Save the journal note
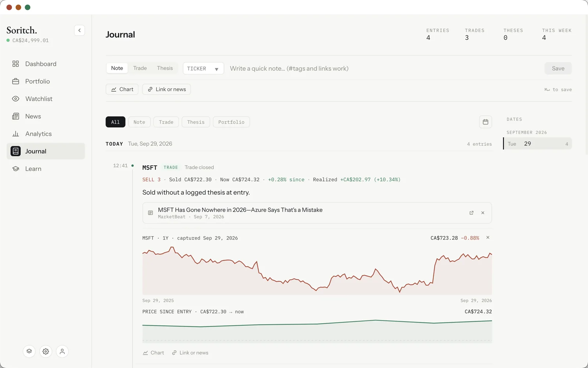The width and height of the screenshot is (588, 368). pos(558,68)
